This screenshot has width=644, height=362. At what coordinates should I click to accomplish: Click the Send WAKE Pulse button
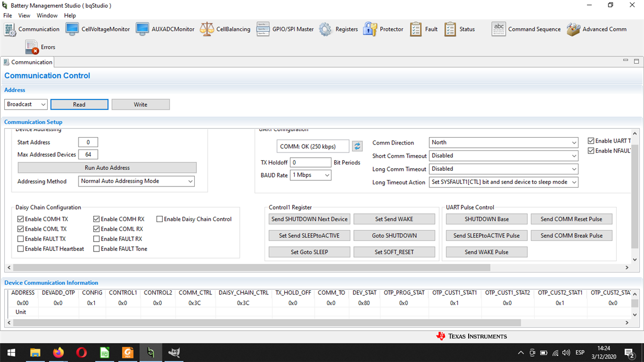[486, 252]
